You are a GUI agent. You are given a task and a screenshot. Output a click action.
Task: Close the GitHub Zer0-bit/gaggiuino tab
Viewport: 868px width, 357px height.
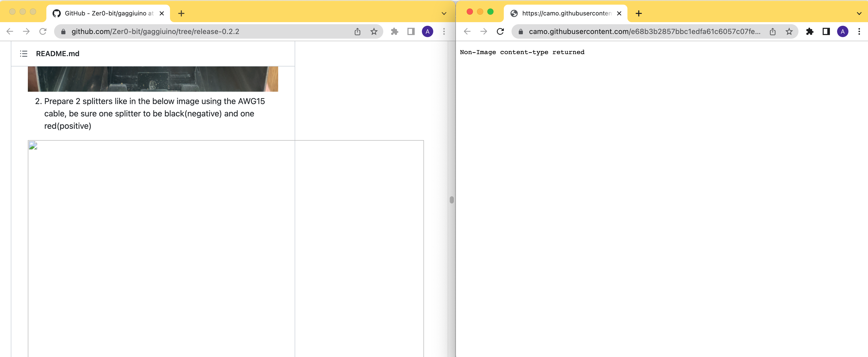(162, 13)
